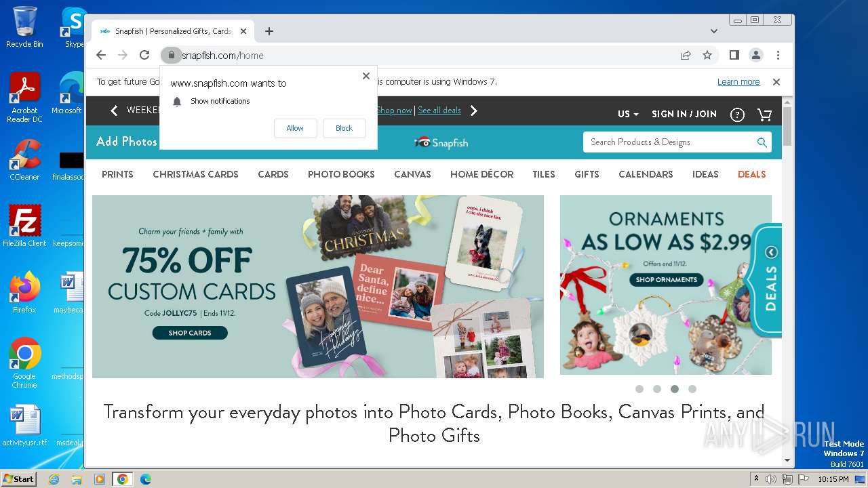Show next promo in top banner
Viewport: 868px width, 488px height.
(x=473, y=110)
